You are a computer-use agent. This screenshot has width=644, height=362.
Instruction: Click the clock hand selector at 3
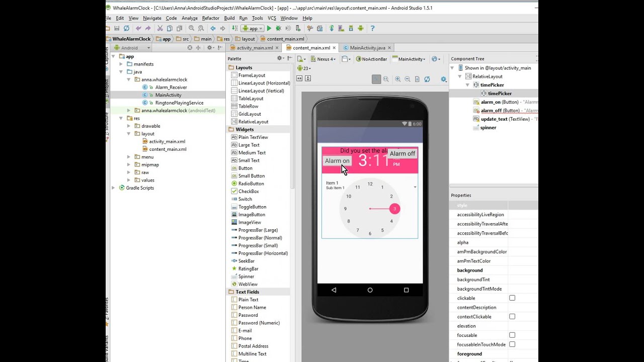[394, 209]
